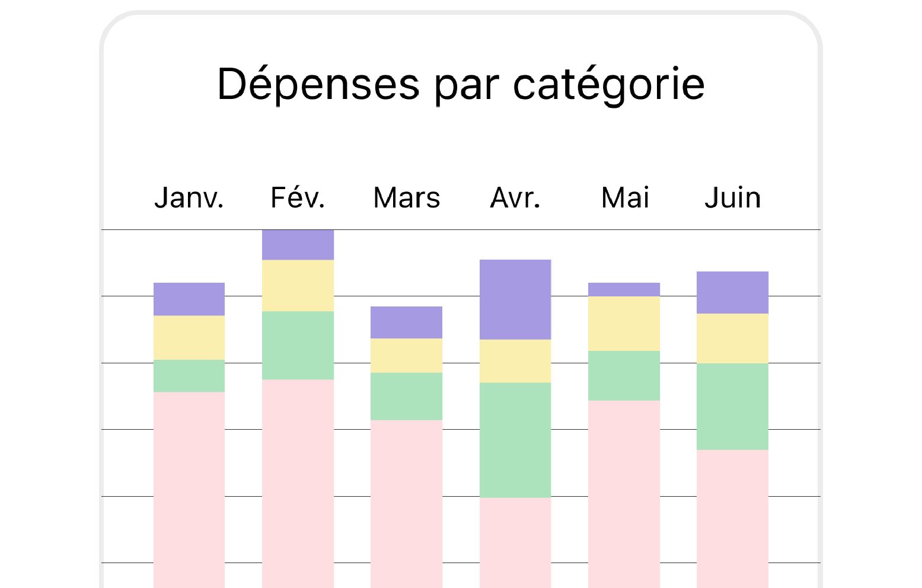
Task: Click the yellow segment of the Mai bar
Action: [x=624, y=323]
